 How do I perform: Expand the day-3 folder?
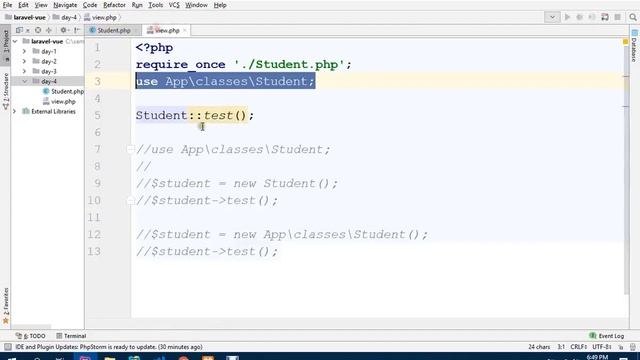24,71
